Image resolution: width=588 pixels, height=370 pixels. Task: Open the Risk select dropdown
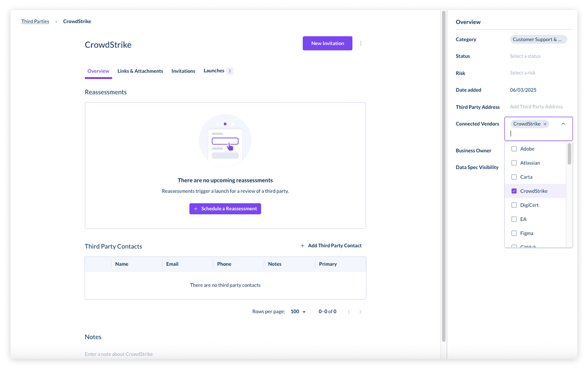[x=522, y=73]
